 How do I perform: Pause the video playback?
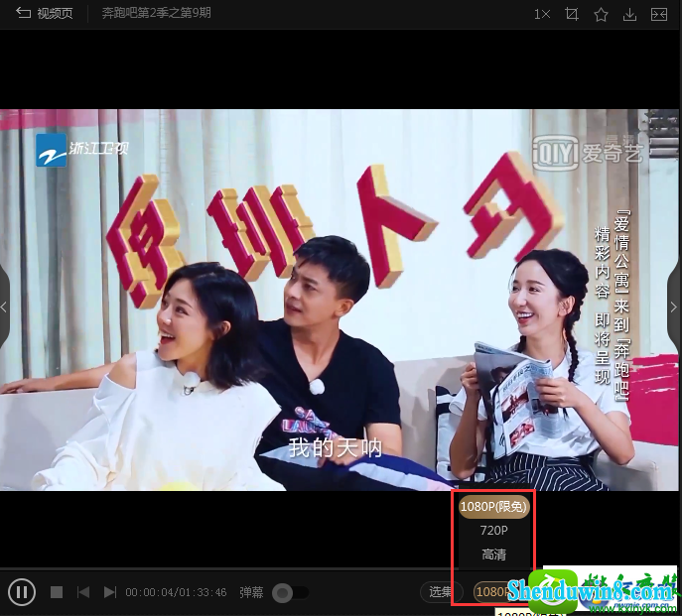tap(22, 591)
